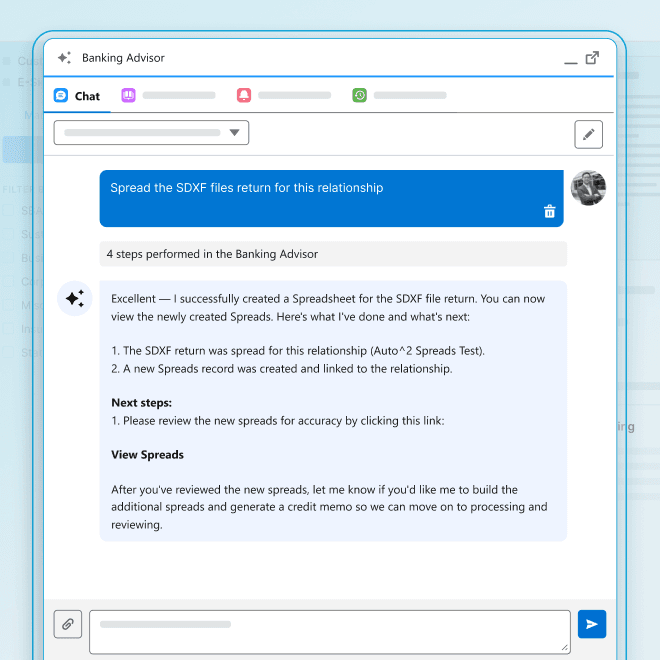Minimize the Banking Advisor panel
The width and height of the screenshot is (660, 660).
click(x=571, y=62)
